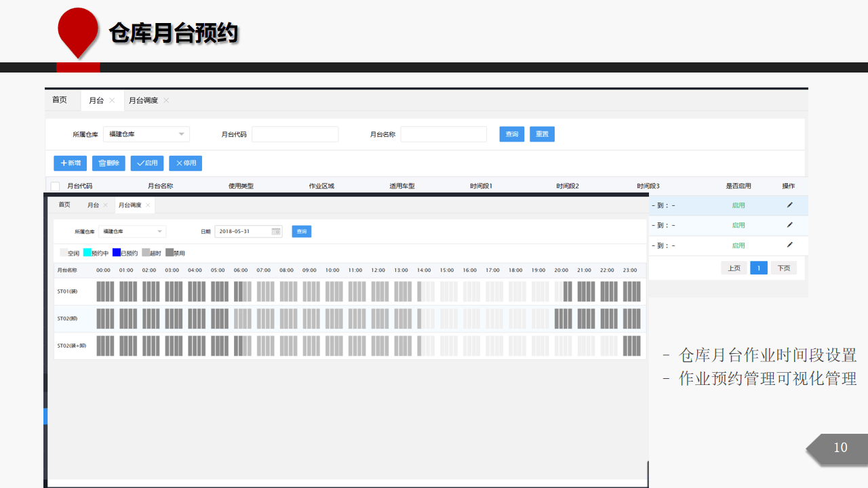Click the 新增 button
868x488 pixels.
coord(70,163)
